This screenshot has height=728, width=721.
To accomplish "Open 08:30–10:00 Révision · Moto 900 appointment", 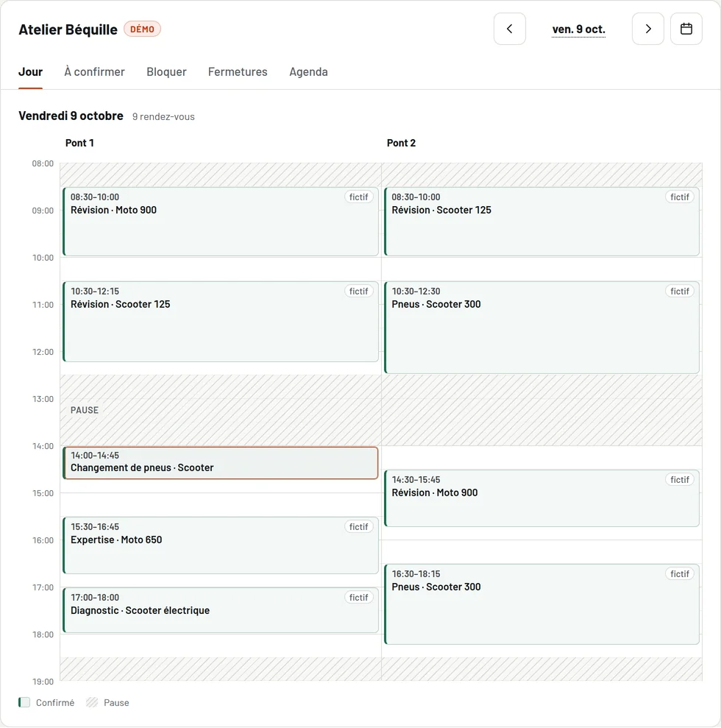I will coord(221,222).
